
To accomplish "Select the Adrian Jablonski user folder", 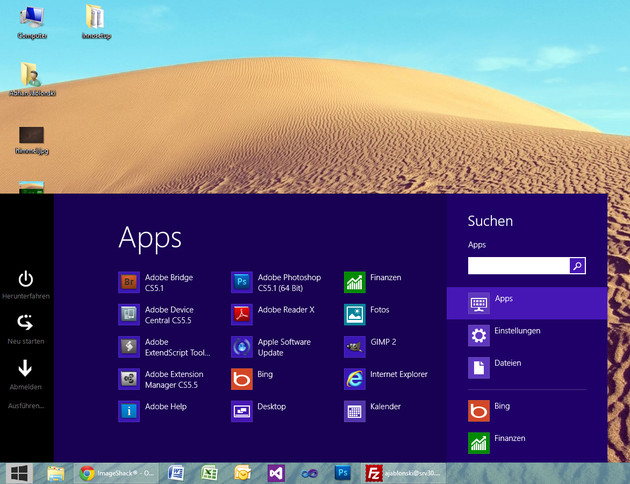I will coord(32,79).
